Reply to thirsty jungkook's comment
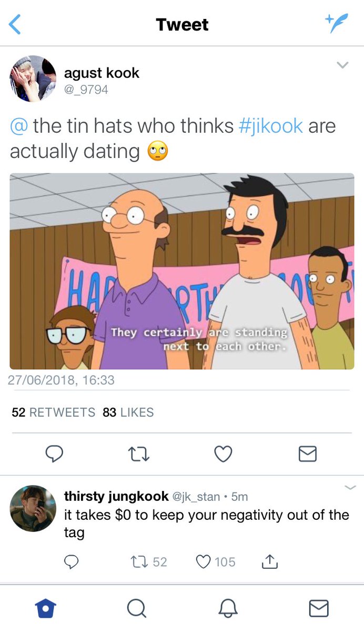 72,562
